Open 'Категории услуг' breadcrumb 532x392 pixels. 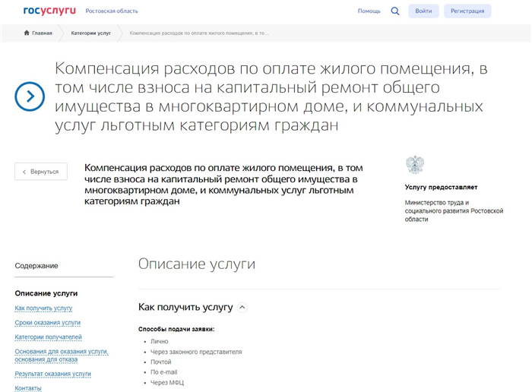(91, 33)
